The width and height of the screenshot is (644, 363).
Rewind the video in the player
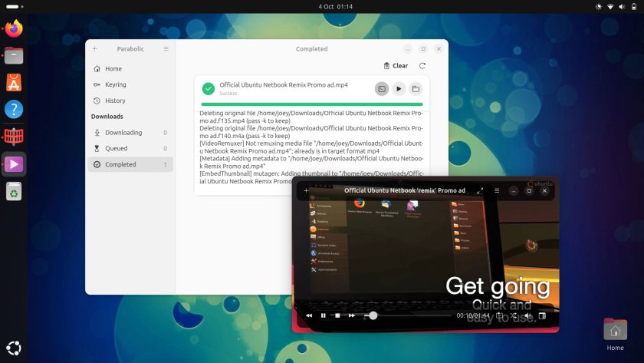309,315
